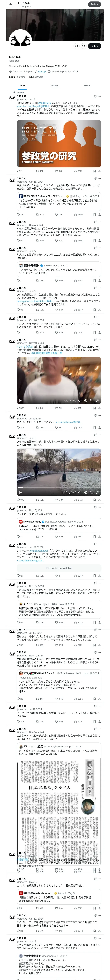The width and height of the screenshot is (110, 980).
Task: Switch to the Replies tab
Action: [55, 86]
